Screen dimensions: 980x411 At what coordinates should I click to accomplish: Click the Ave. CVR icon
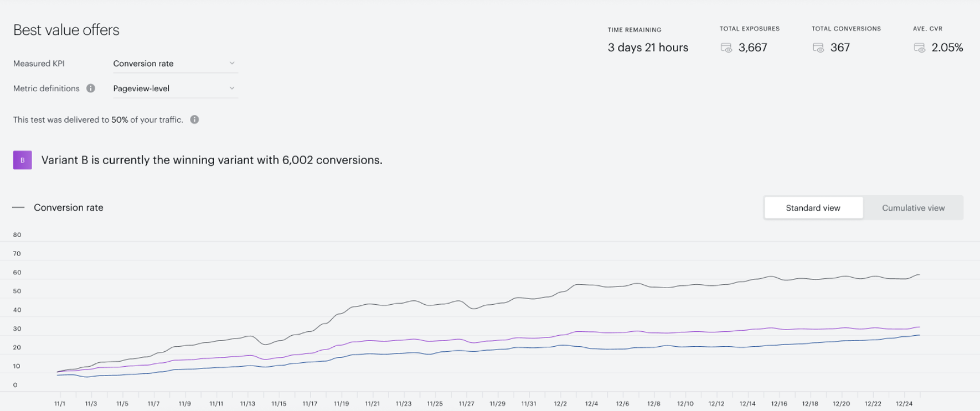coord(920,48)
